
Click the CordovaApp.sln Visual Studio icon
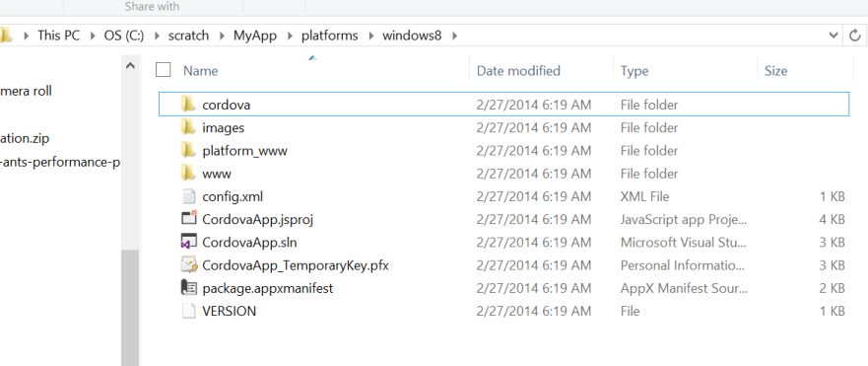click(x=189, y=242)
